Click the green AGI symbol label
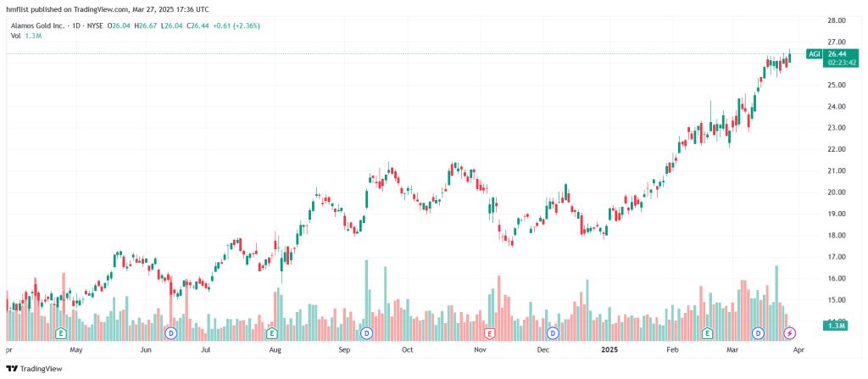This screenshot has width=868, height=379. pos(815,54)
